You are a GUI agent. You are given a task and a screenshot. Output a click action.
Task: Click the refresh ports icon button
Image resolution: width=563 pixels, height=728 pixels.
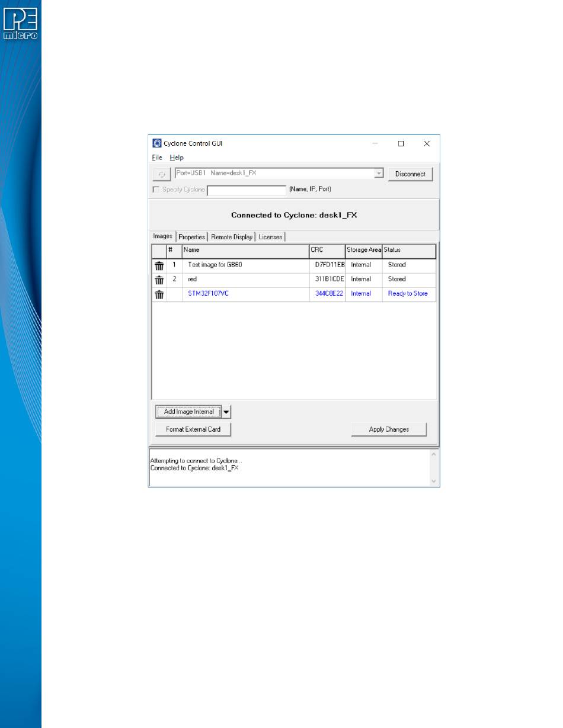[161, 174]
